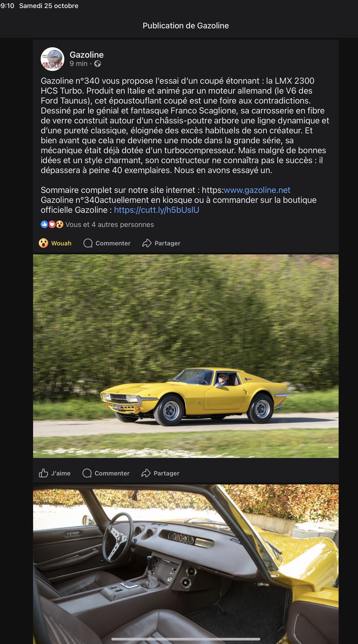Image resolution: width=358 pixels, height=644 pixels.
Task: View the car interior dashboard photo
Action: pyautogui.click(x=186, y=564)
